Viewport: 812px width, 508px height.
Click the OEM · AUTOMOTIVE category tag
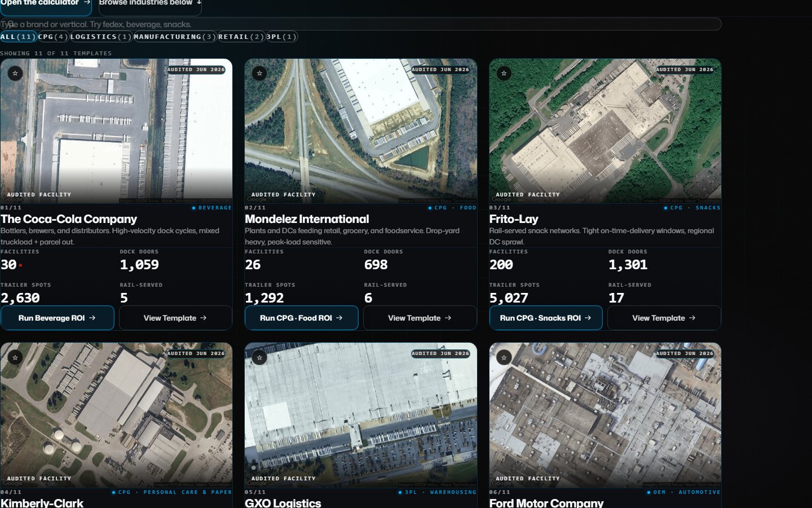(684, 492)
